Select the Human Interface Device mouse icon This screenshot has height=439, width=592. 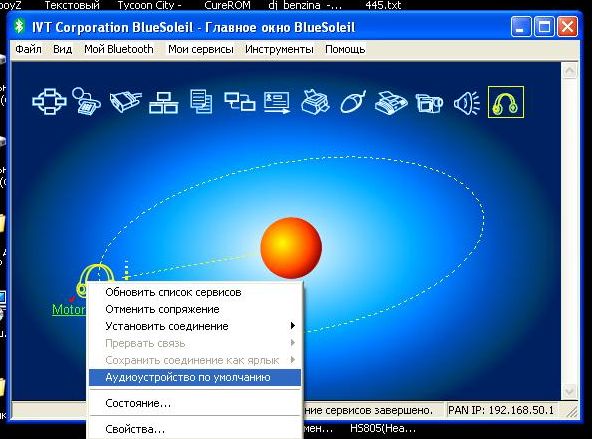[x=353, y=101]
